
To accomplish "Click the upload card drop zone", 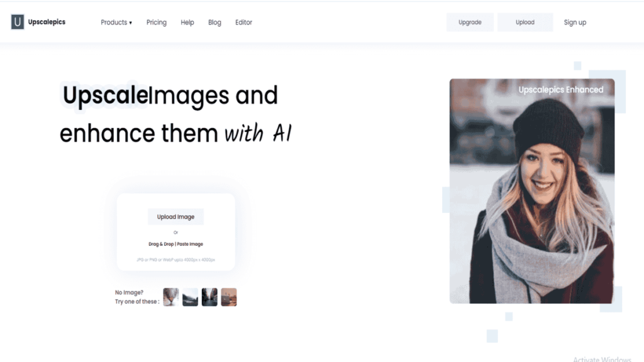I will pos(176,232).
